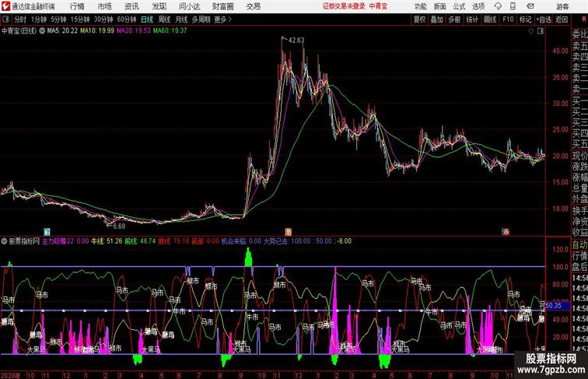The height and width of the screenshot is (379, 588).
Task: Click the orange event marker near month 11
Action: [288, 232]
